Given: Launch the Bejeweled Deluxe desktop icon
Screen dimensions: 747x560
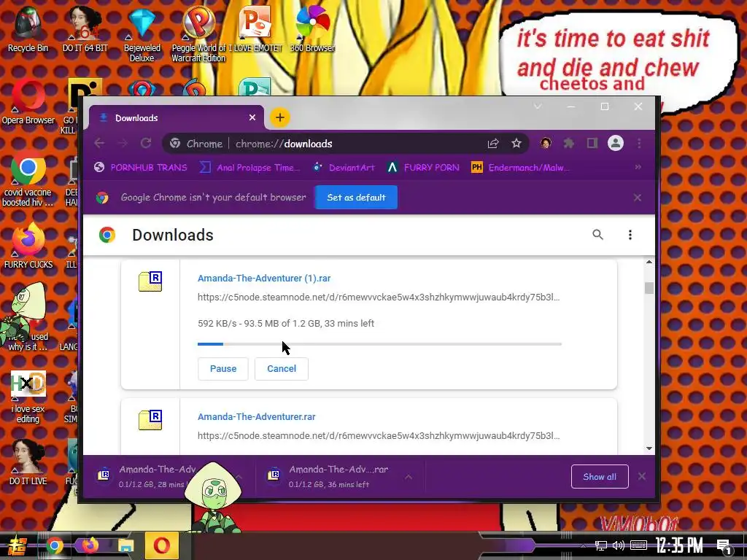Looking at the screenshot, I should pos(142,34).
